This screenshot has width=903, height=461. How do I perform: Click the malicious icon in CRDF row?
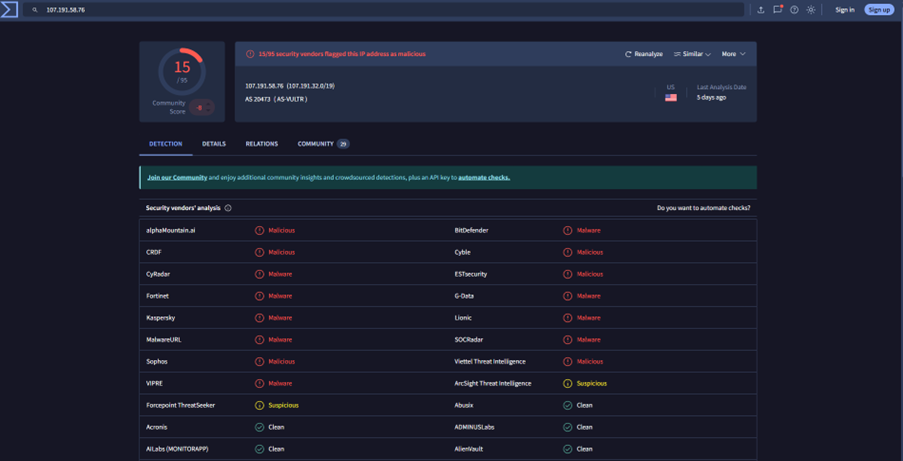coord(260,252)
